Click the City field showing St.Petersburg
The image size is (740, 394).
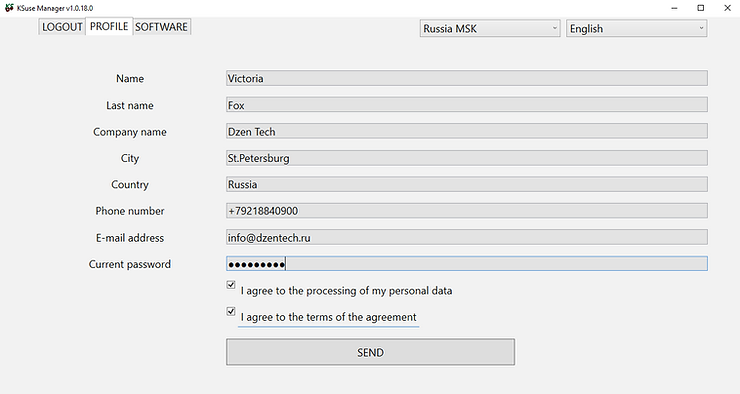point(467,158)
